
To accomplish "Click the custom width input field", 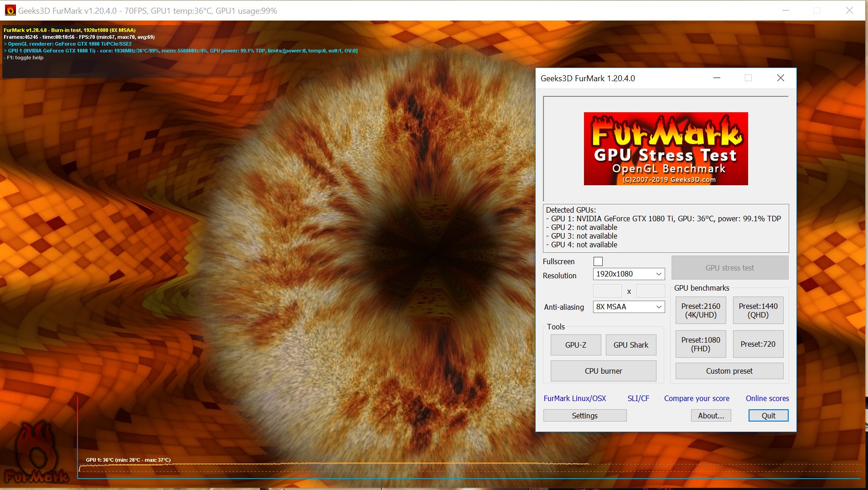I will [x=607, y=291].
